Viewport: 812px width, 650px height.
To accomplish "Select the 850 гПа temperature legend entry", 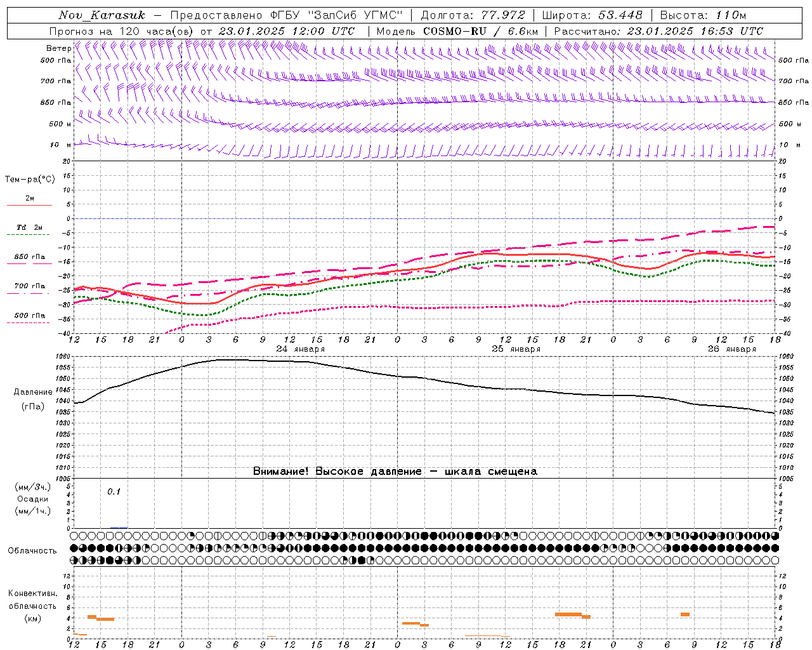I will pos(30,257).
